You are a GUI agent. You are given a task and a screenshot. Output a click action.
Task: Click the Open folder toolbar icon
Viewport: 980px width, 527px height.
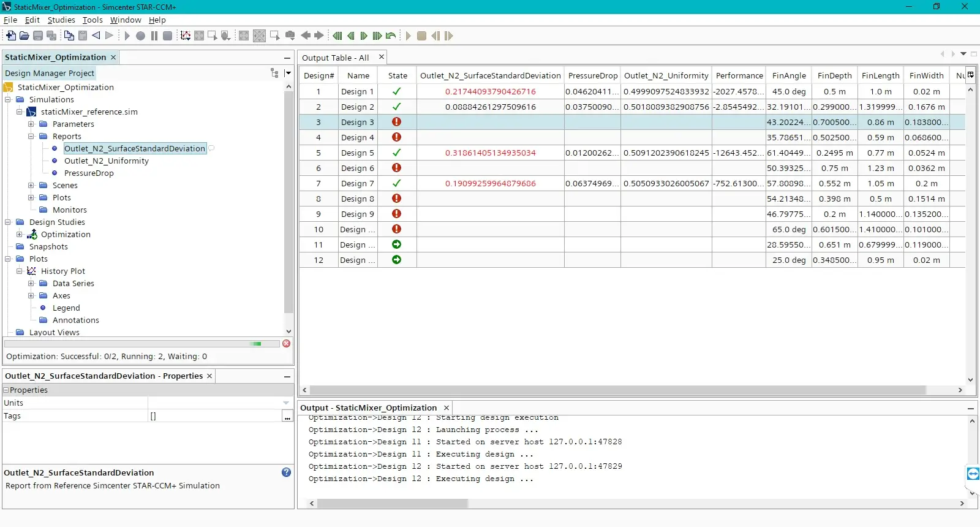pos(24,36)
